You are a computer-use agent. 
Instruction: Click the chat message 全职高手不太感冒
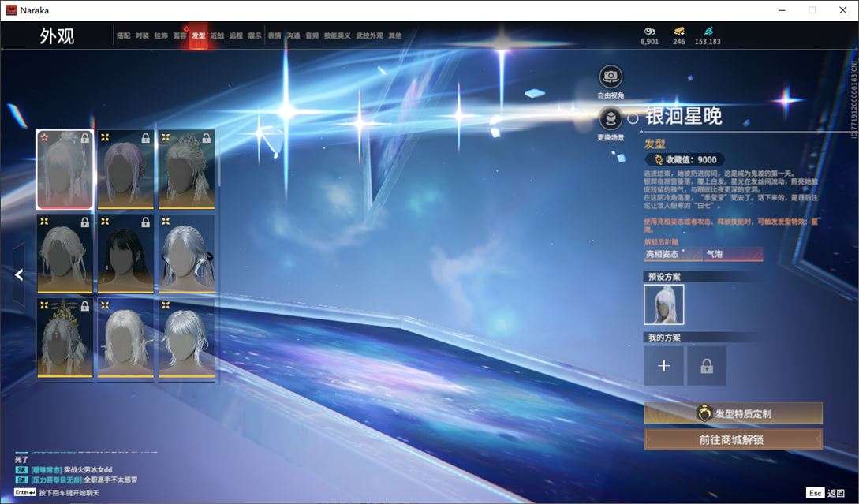[x=110, y=480]
